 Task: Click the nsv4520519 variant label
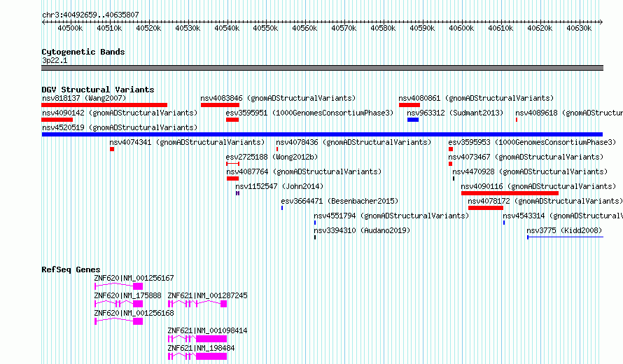pyautogui.click(x=120, y=127)
